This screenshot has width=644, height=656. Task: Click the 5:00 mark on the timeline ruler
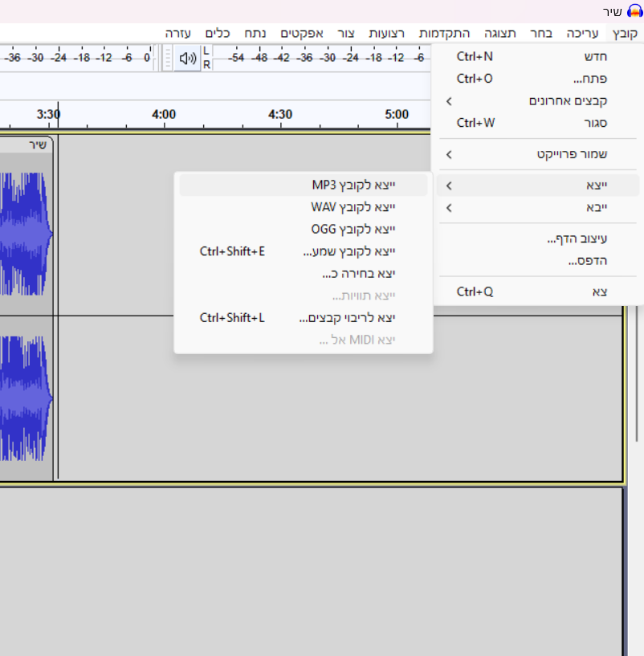pos(397,114)
